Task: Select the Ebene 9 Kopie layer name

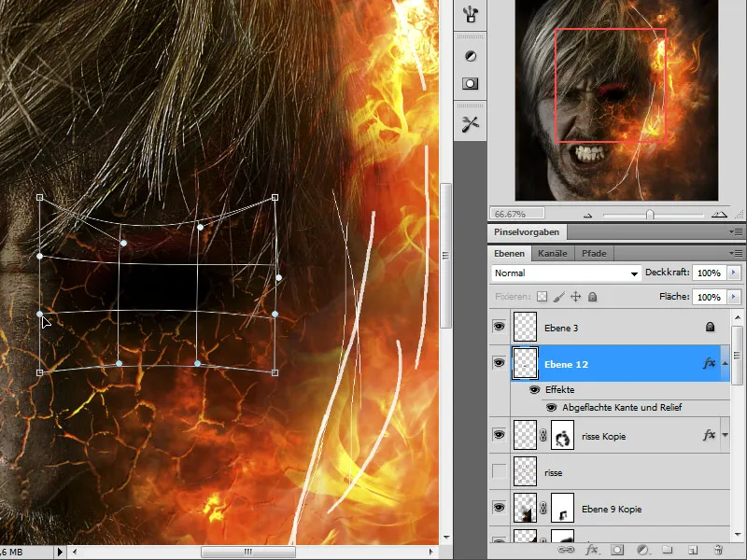Action: pos(612,509)
